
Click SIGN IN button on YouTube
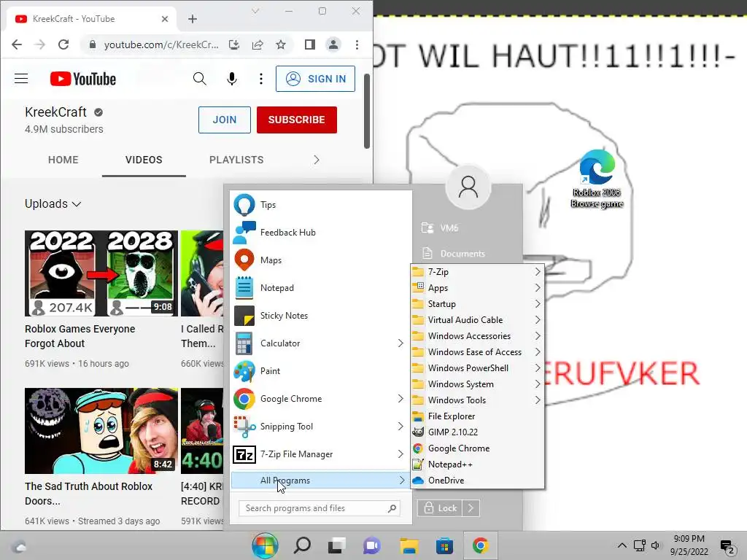(x=315, y=79)
